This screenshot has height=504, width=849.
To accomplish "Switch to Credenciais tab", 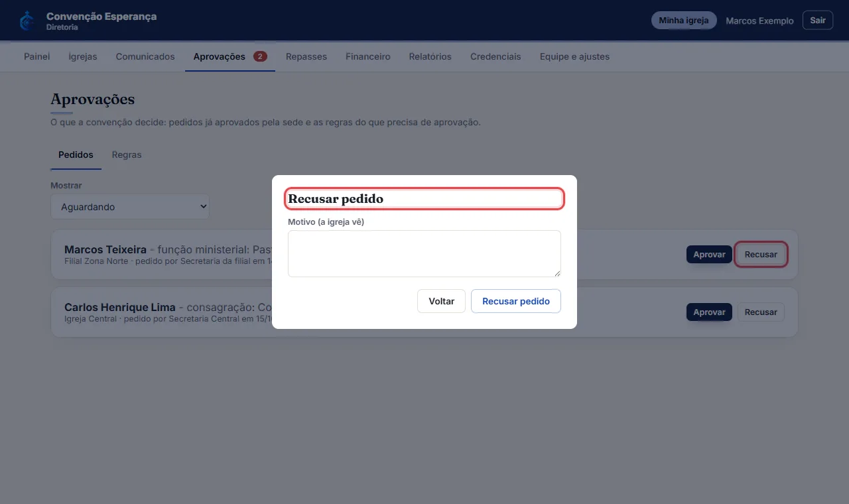I will 495,56.
